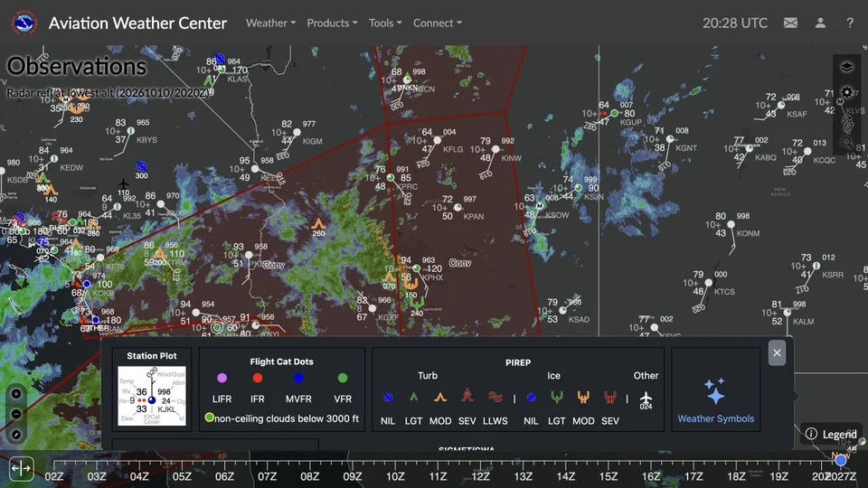Click the turbulence NIL icon in legend
Screen dimensions: 868x488
tap(388, 398)
